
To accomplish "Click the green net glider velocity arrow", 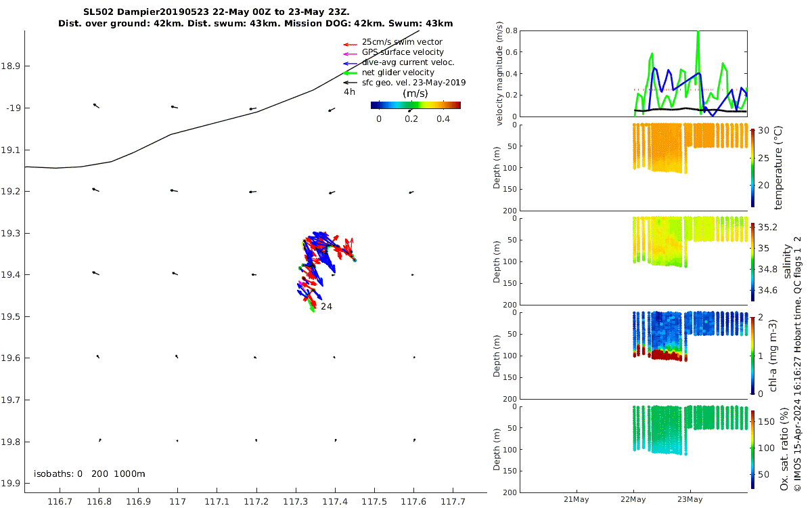I will pos(350,72).
